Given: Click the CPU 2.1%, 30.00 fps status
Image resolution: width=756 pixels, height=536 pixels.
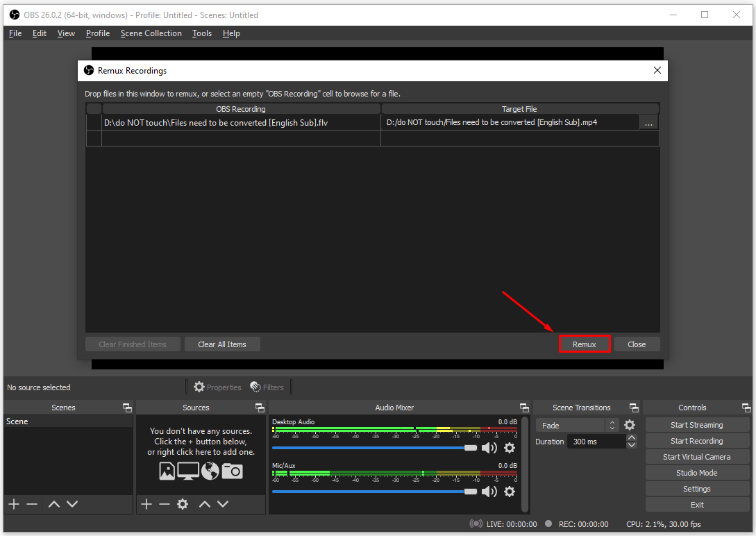Looking at the screenshot, I should pos(664,524).
